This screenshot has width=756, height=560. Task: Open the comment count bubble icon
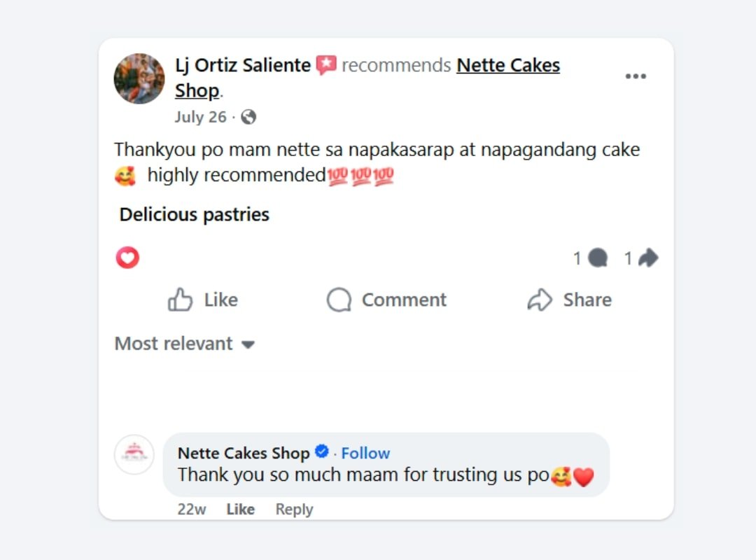coord(597,258)
